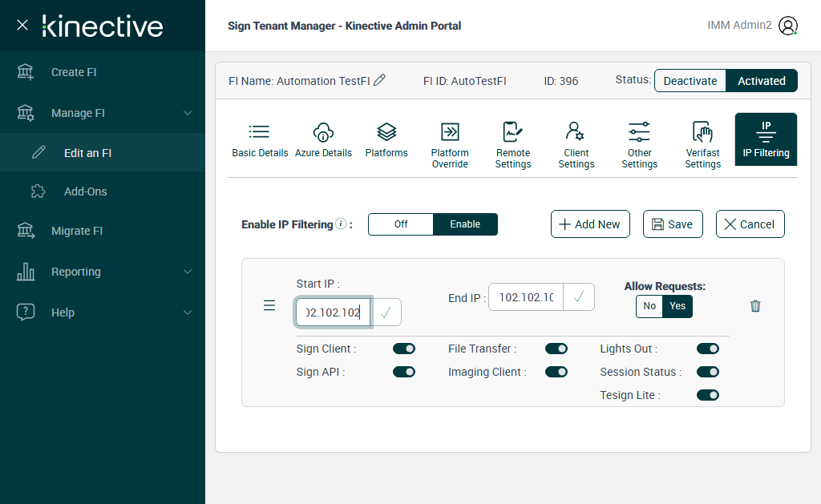Image resolution: width=821 pixels, height=504 pixels.
Task: Click the Start IP input field
Action: point(333,312)
